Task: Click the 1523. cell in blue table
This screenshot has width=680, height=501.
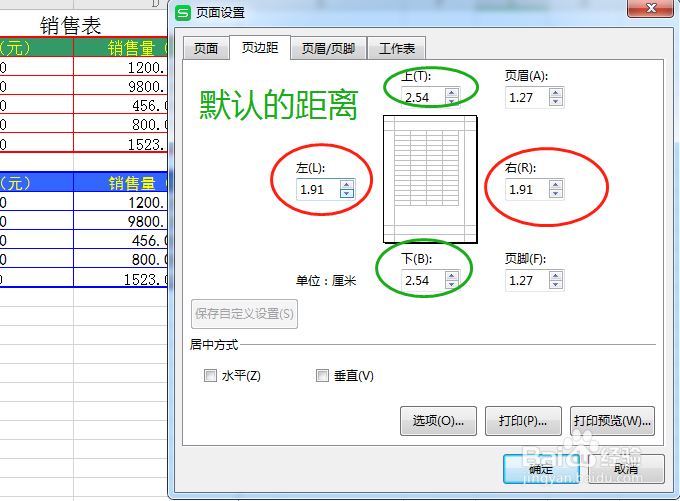Action: [x=121, y=278]
